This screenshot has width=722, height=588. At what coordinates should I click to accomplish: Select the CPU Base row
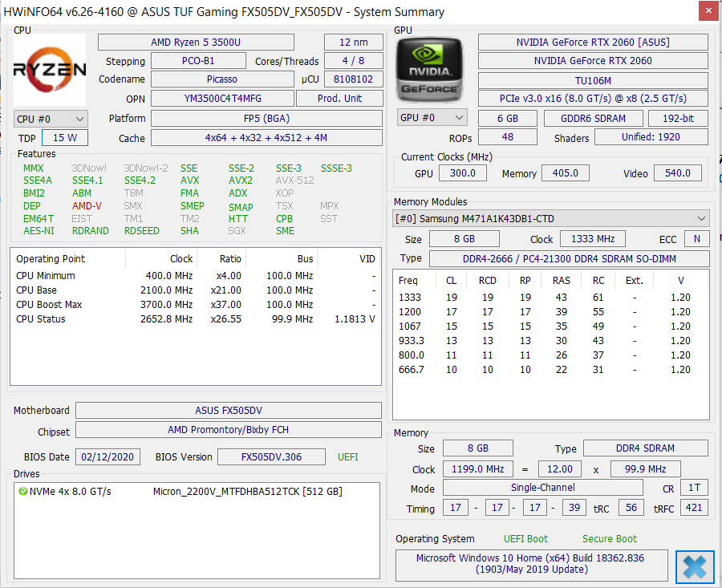pyautogui.click(x=196, y=290)
